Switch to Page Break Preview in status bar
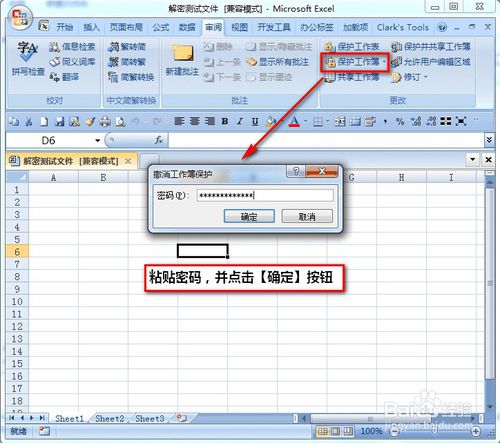Viewport: 500px width, 443px height. [x=348, y=432]
